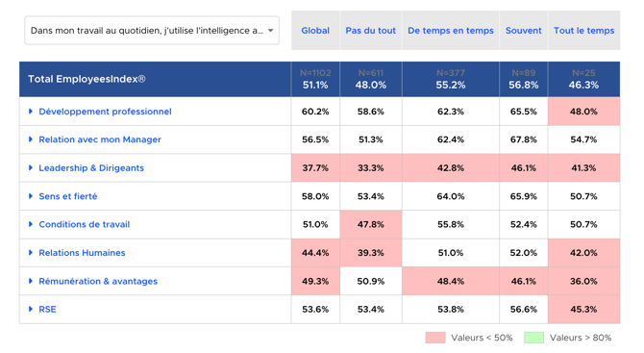Screen dimensions: 644x353
Task: Expand Relation avec mon Manager triangle
Action: 31,139
